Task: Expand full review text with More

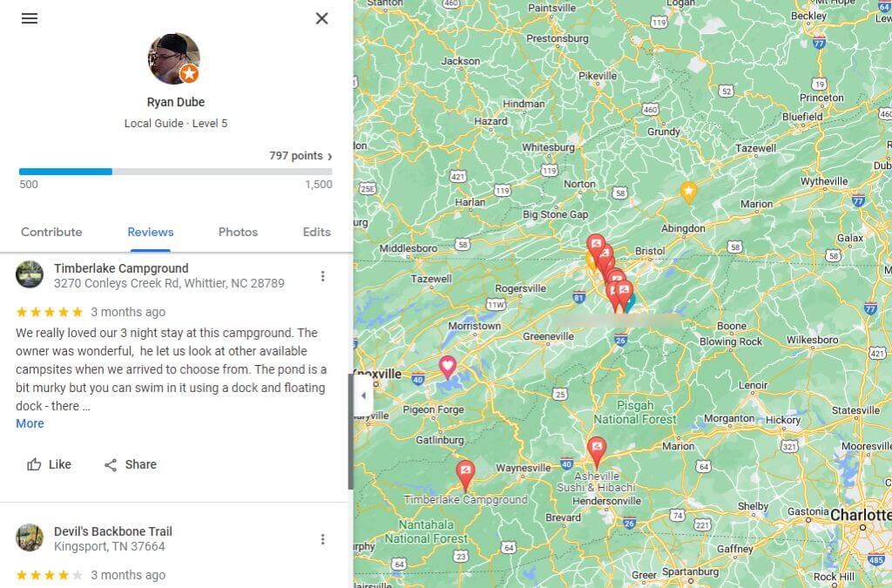Action: [x=30, y=423]
